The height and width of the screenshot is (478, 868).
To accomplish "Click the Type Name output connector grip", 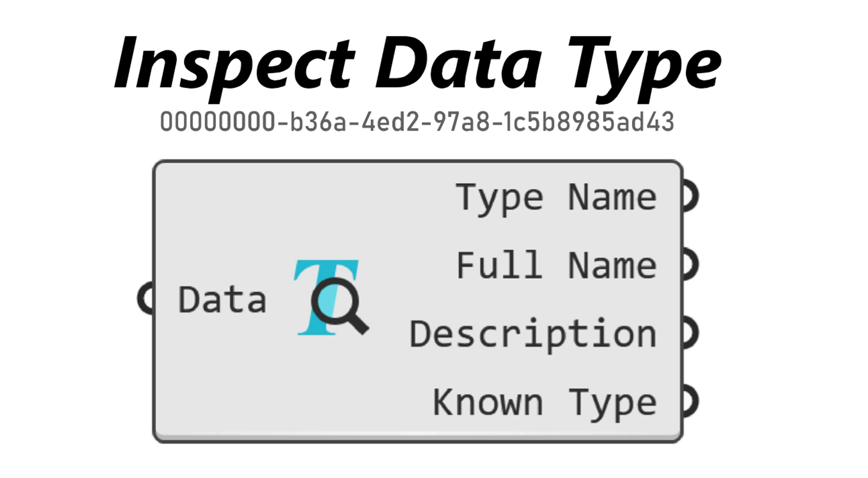I will tap(690, 196).
